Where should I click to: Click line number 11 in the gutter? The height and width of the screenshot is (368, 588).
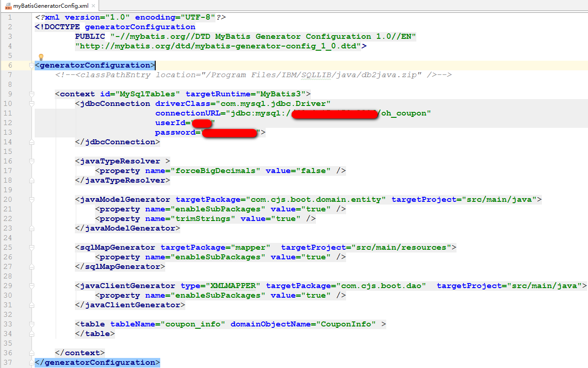click(20, 113)
